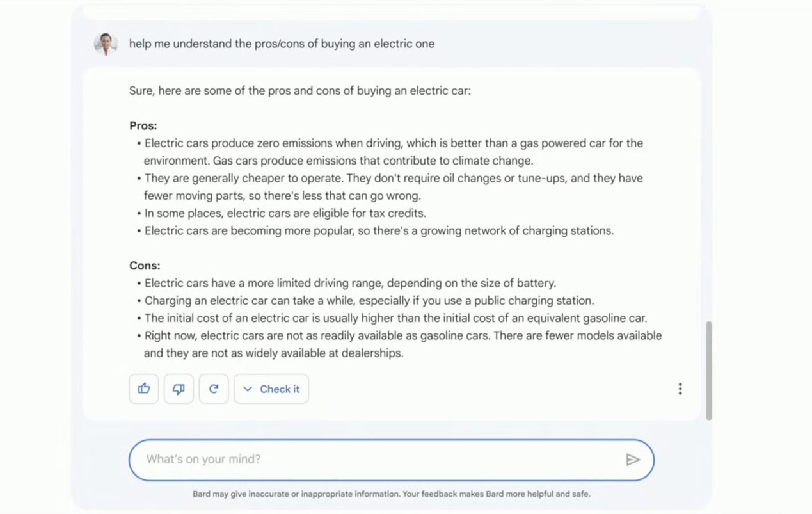This screenshot has height=514, width=812.
Task: Click the Bard inaccurate information disclaimer
Action: coord(391,494)
